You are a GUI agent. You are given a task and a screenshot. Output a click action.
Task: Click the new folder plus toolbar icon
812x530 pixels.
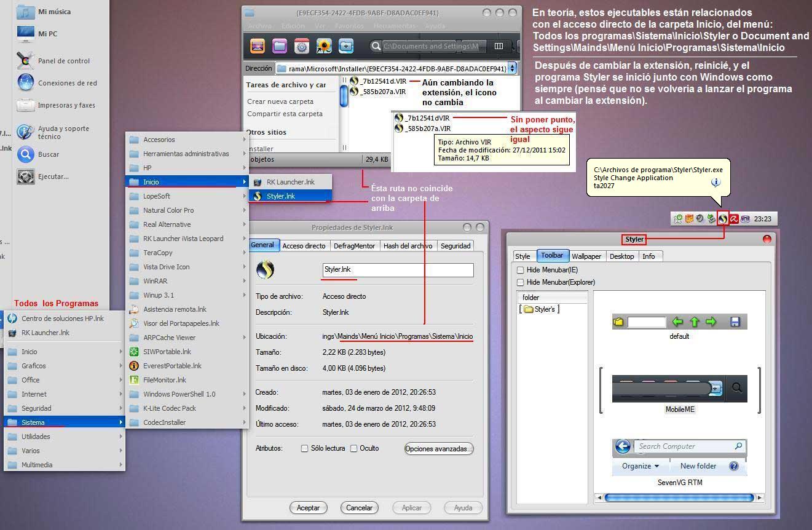click(x=346, y=46)
